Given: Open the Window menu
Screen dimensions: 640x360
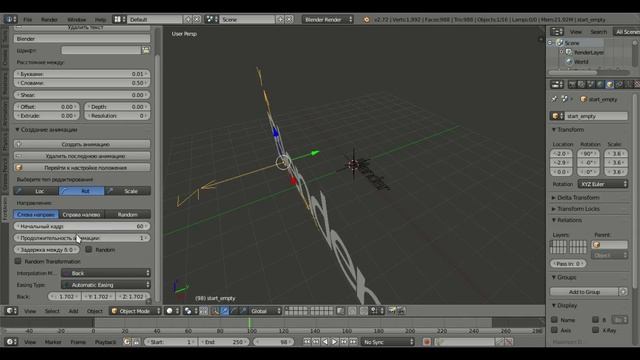Looking at the screenshot, I should (x=77, y=20).
